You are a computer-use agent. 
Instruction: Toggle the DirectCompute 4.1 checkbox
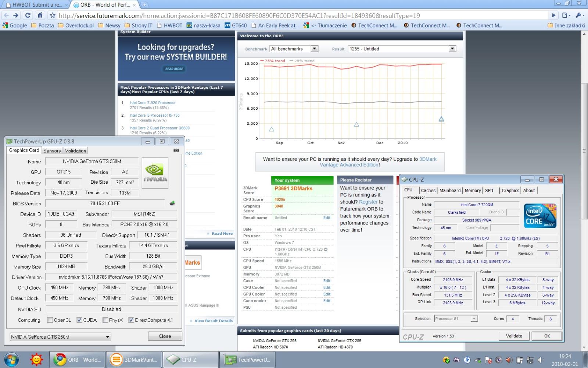click(131, 320)
